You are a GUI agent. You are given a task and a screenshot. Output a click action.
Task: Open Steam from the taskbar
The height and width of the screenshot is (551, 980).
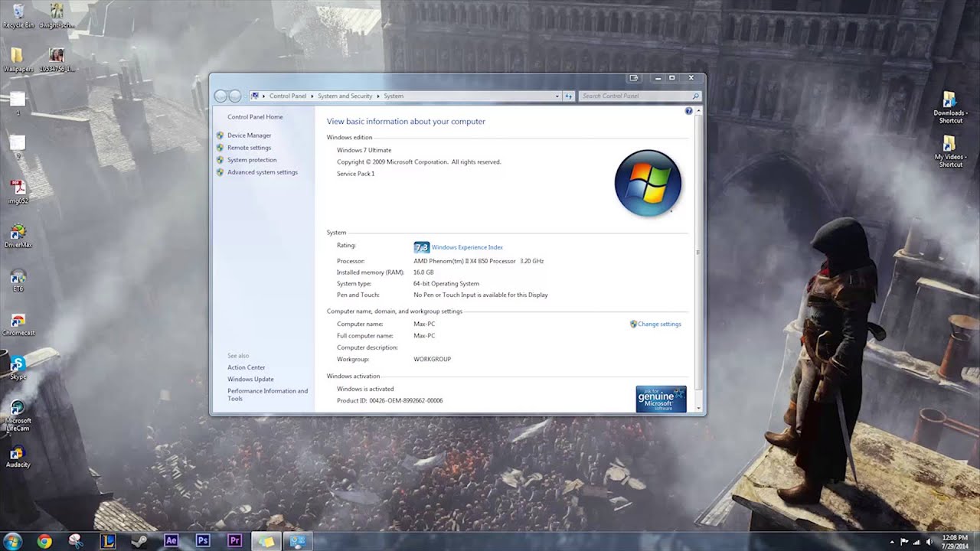[x=139, y=541]
